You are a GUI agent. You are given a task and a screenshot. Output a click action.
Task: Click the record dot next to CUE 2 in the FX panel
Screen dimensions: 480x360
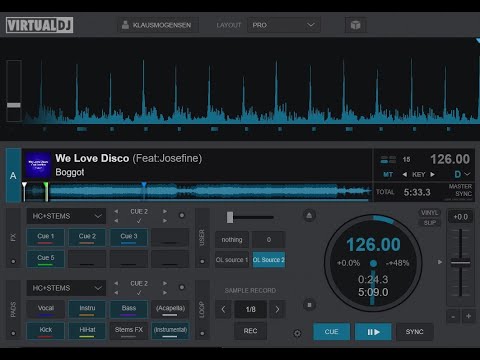(x=182, y=215)
